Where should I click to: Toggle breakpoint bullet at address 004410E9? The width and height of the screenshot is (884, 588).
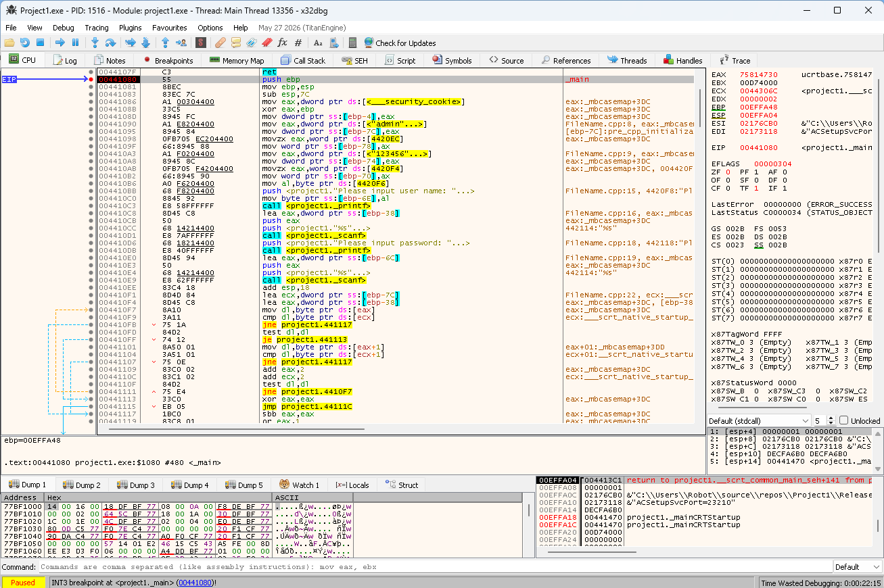tap(91, 280)
